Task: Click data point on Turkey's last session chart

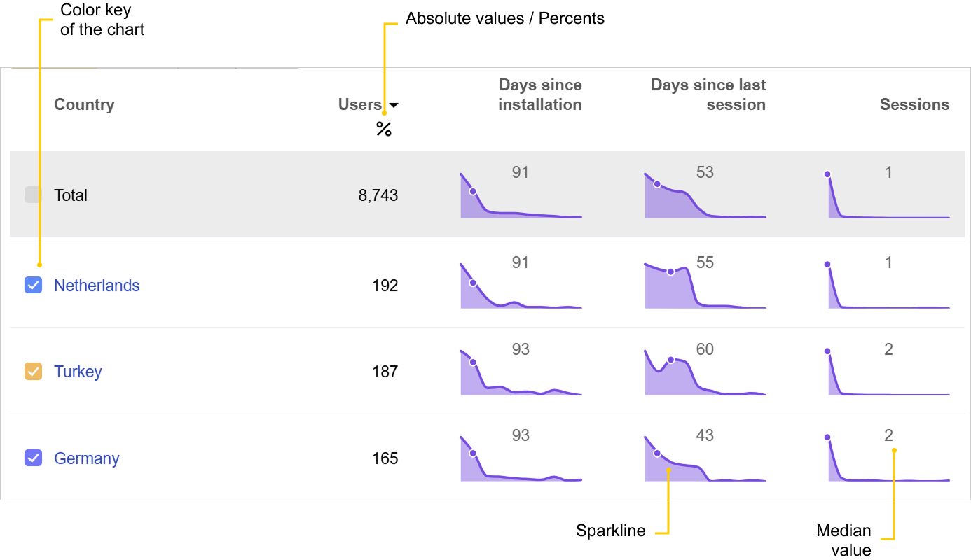Action: [671, 360]
